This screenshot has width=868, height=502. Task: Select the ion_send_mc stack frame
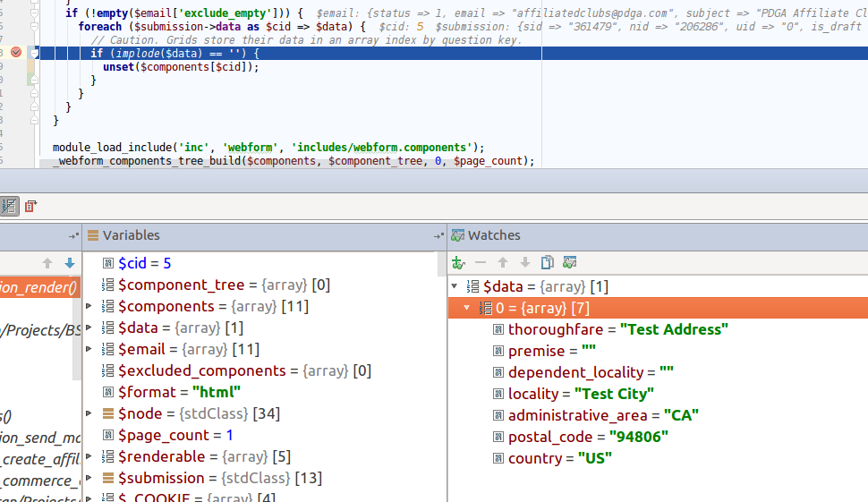[40, 438]
